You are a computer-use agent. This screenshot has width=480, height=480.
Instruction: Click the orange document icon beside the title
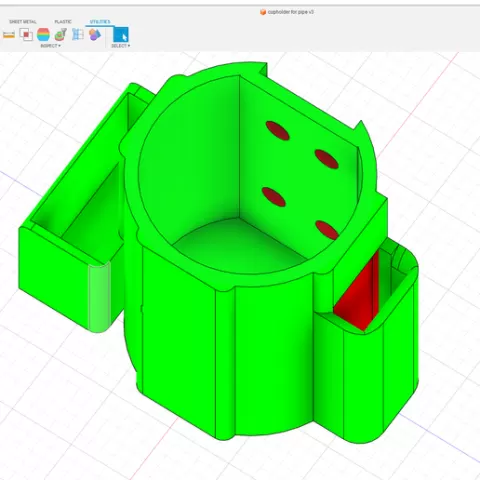[263, 12]
